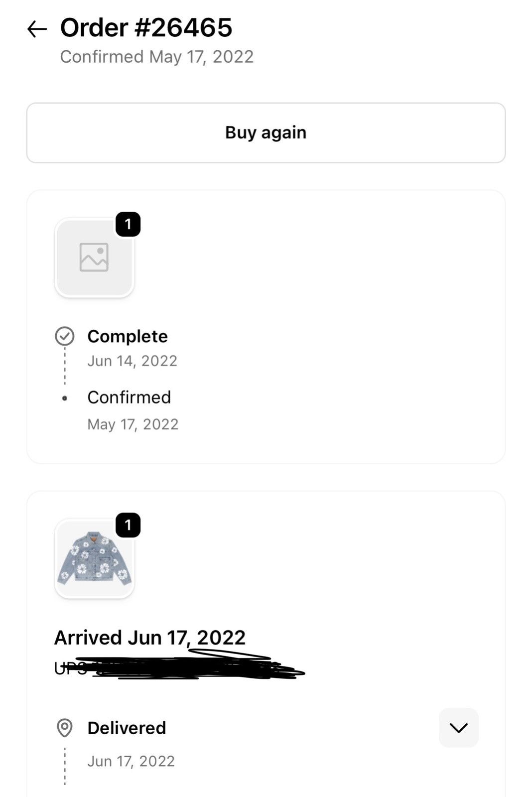Click the placeholder picture icon
532x797 pixels.
tap(94, 257)
